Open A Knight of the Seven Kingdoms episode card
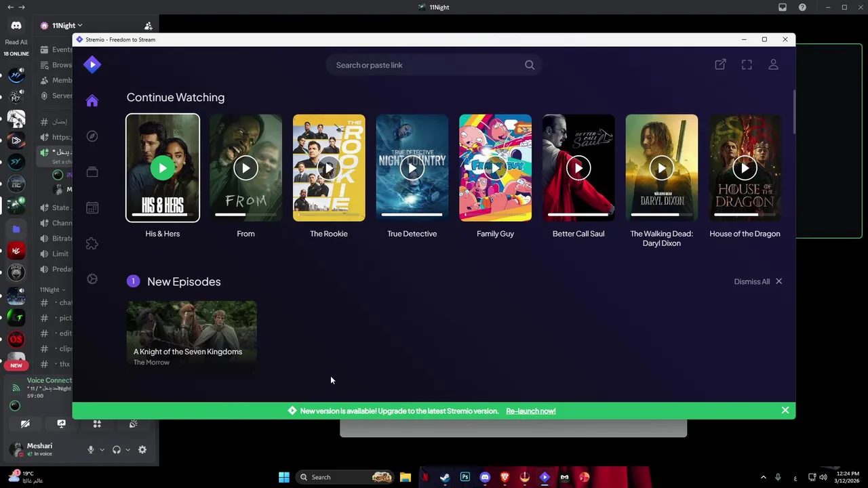Image resolution: width=868 pixels, height=488 pixels. 191,336
